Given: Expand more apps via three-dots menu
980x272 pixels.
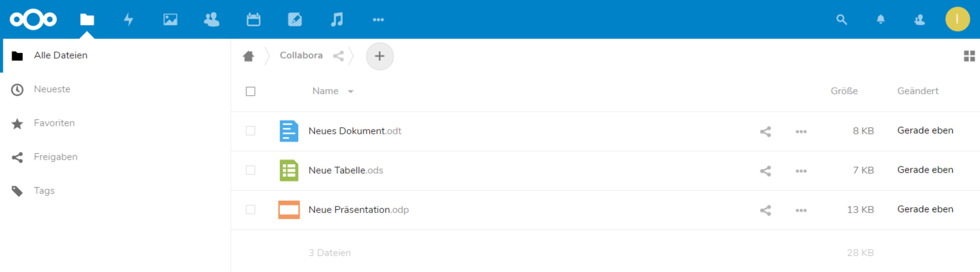Looking at the screenshot, I should tap(378, 19).
